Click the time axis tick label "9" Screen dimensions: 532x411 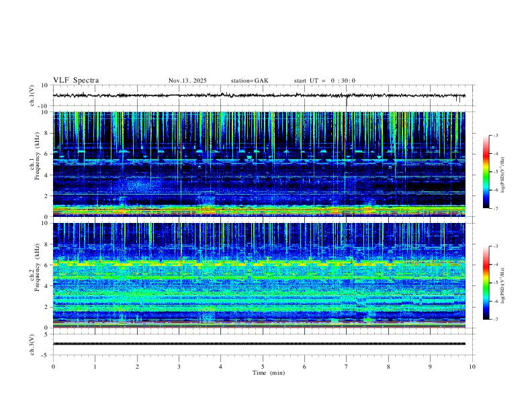pyautogui.click(x=430, y=367)
